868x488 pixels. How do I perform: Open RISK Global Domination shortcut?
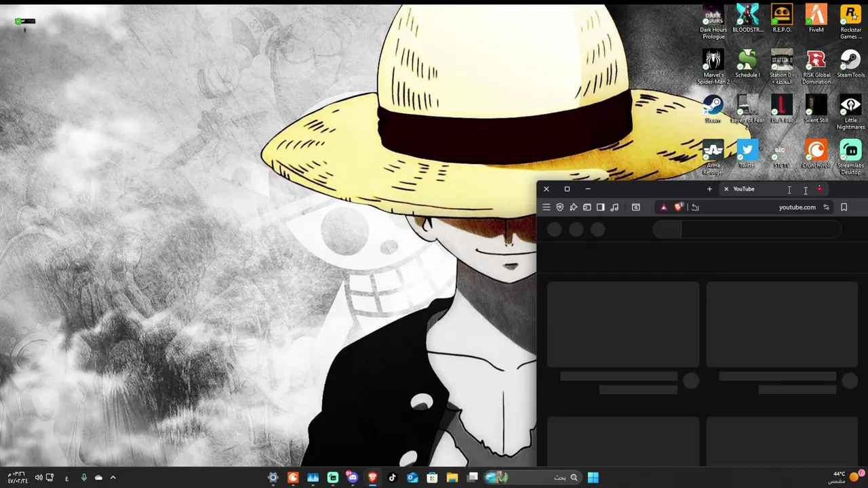(x=816, y=67)
